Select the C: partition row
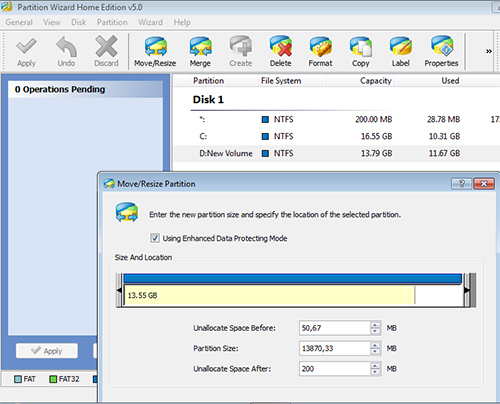 click(337, 136)
